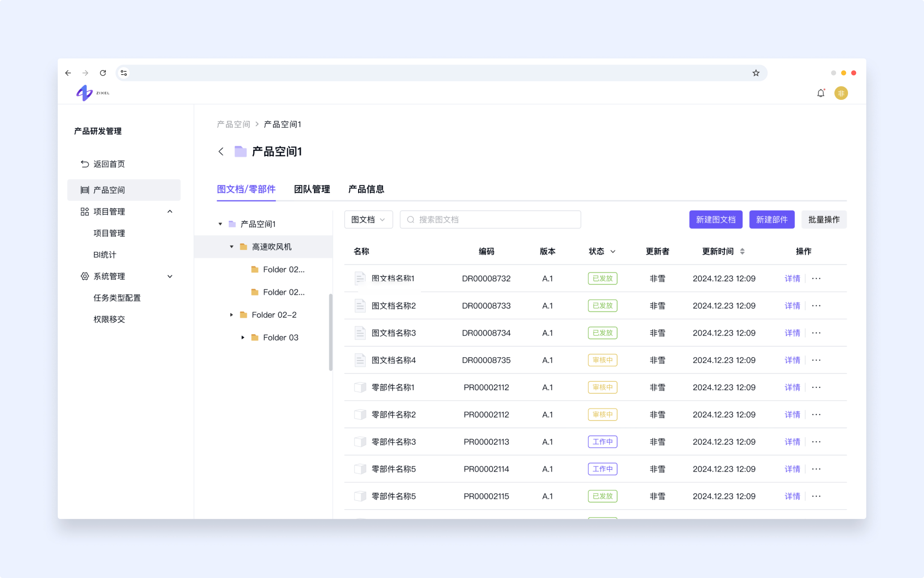The width and height of the screenshot is (924, 578).
Task: Click the 审核中 status of 图文档名称4
Action: point(603,360)
